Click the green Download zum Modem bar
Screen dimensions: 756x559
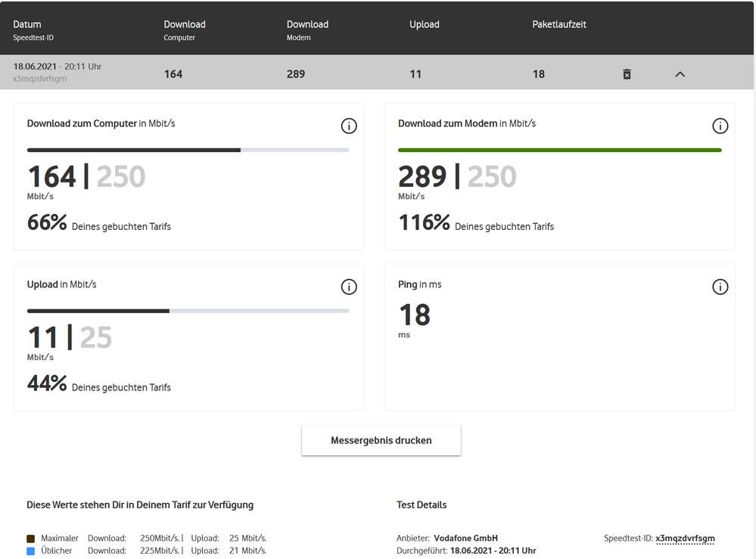(559, 150)
